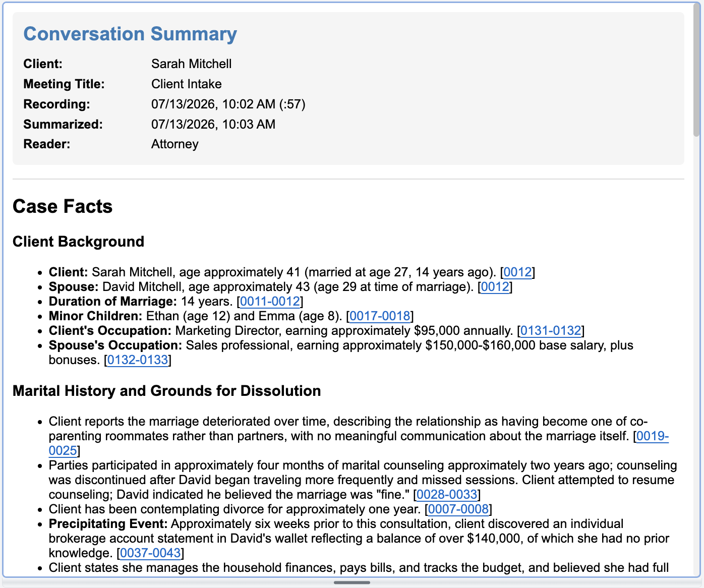Image resolution: width=704 pixels, height=588 pixels.
Task: Open citation link 0012 after Client line
Action: click(517, 272)
